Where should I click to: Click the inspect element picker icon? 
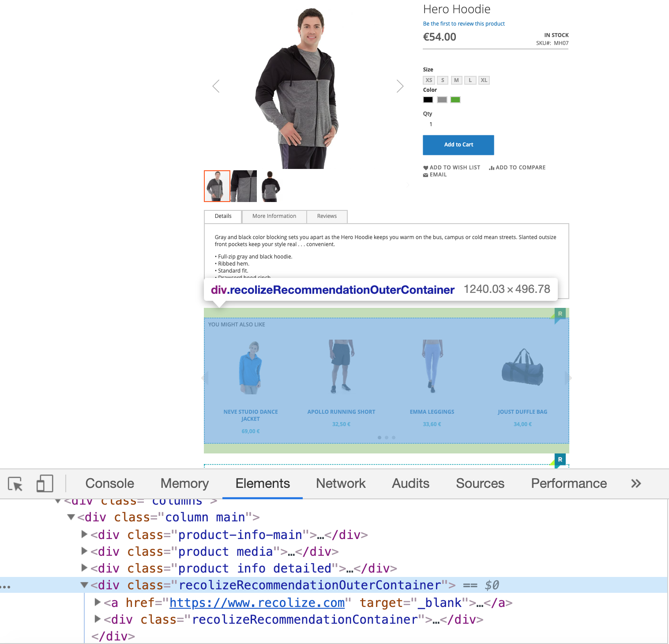click(x=15, y=484)
